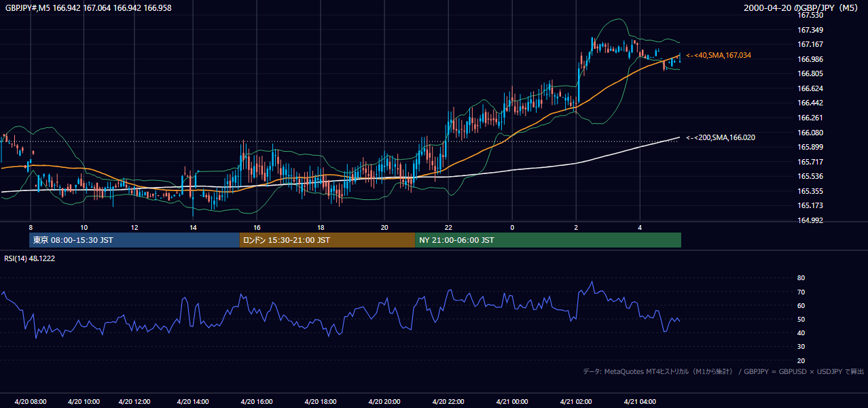Screen dimensions: 868x408
Task: Click the 4/21 00:00 bottom time label
Action: [x=511, y=401]
